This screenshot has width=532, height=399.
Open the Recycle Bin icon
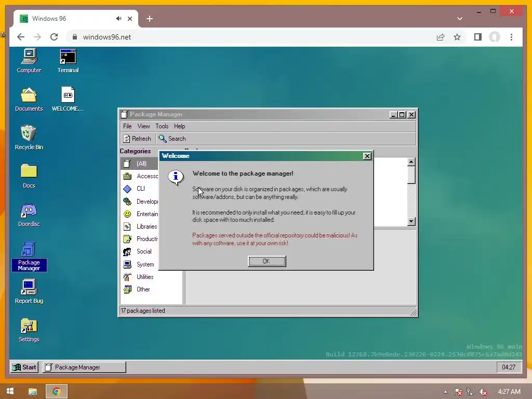29,138
